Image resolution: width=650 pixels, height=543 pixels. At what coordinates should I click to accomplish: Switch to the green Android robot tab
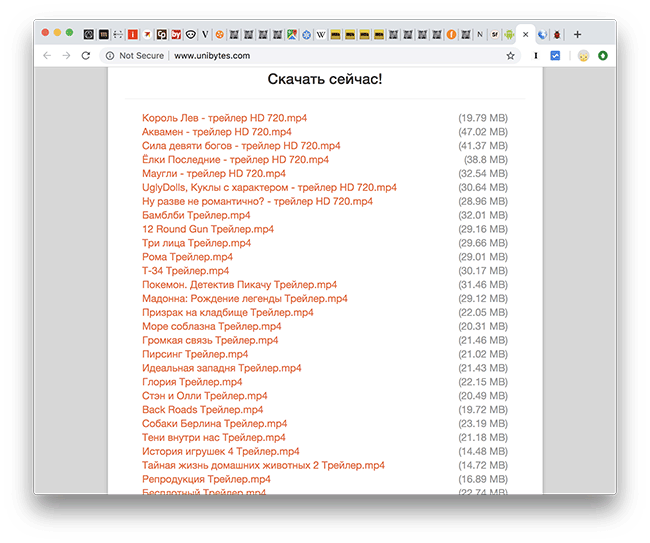(509, 34)
